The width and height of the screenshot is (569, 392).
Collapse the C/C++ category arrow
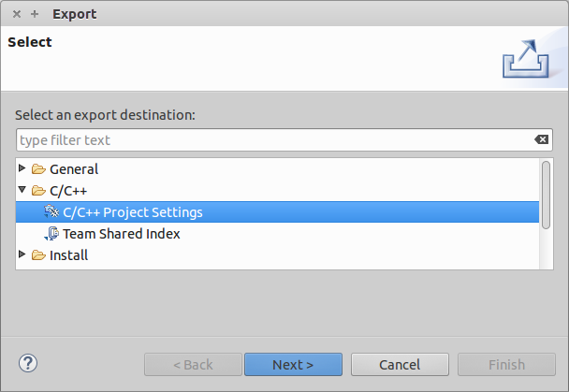[x=22, y=190]
